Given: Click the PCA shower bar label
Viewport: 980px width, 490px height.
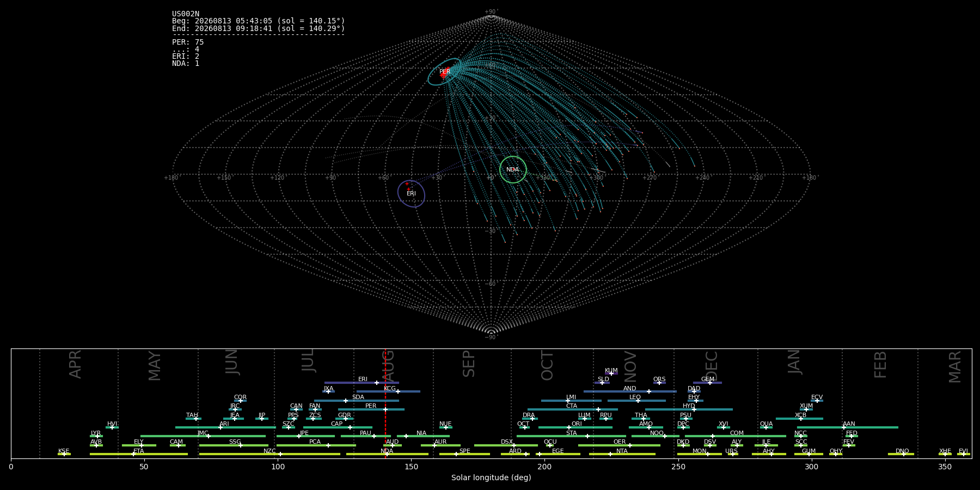Looking at the screenshot, I should [315, 442].
